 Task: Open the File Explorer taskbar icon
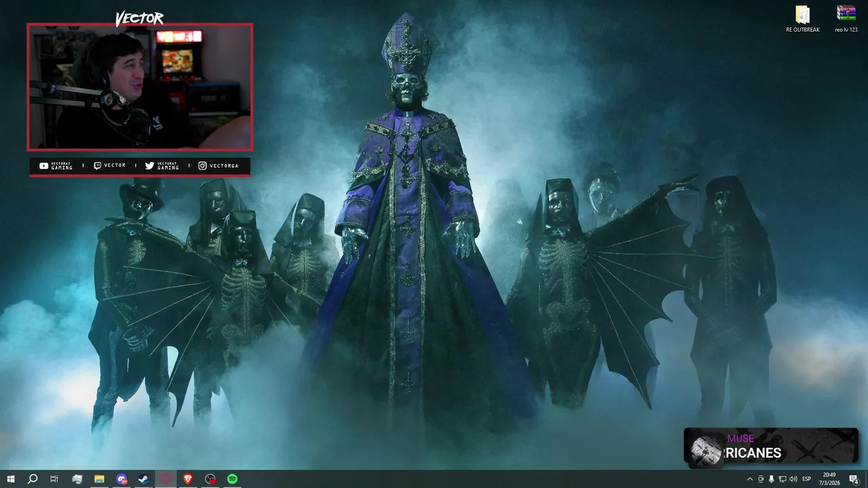pos(99,479)
